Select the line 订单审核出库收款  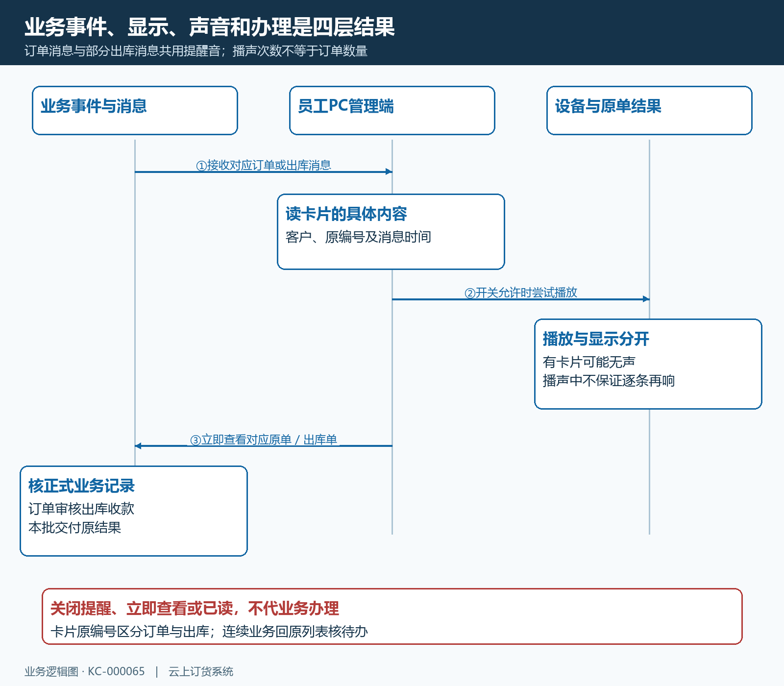pyautogui.click(x=81, y=509)
